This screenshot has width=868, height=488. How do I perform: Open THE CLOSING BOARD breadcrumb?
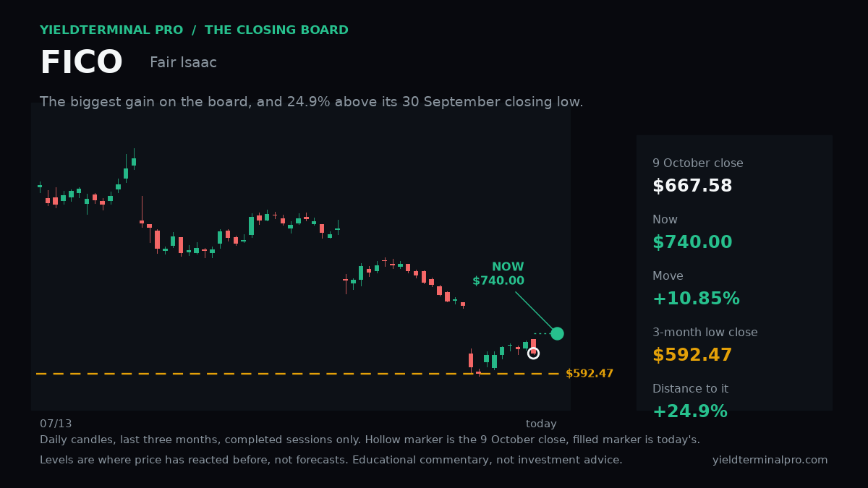coord(276,30)
